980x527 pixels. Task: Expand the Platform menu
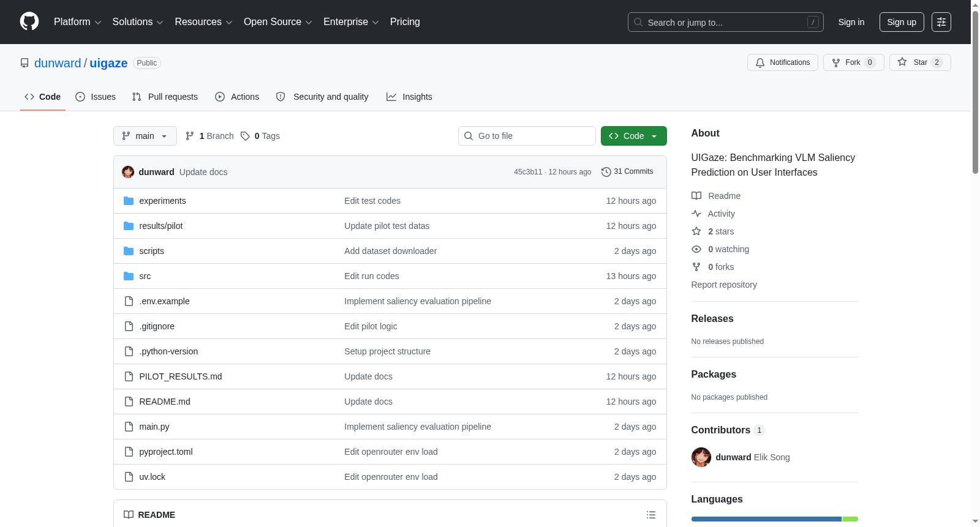tap(78, 22)
